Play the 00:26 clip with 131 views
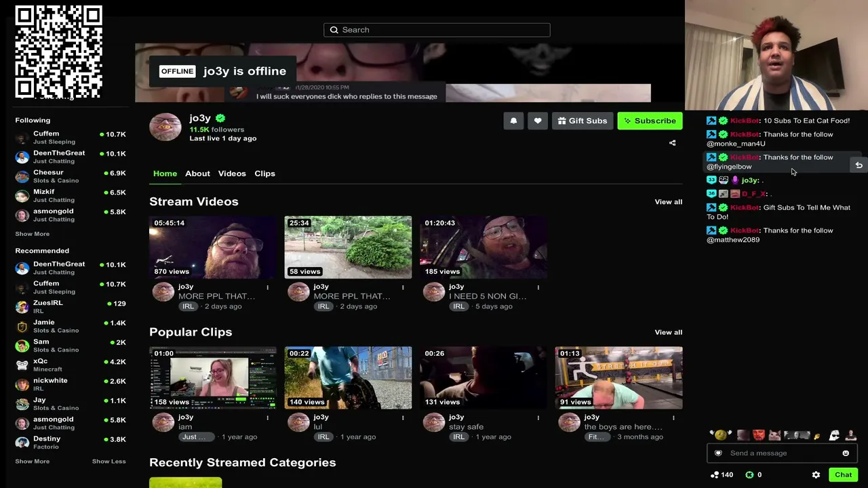The width and height of the screenshot is (868, 488). click(x=484, y=378)
